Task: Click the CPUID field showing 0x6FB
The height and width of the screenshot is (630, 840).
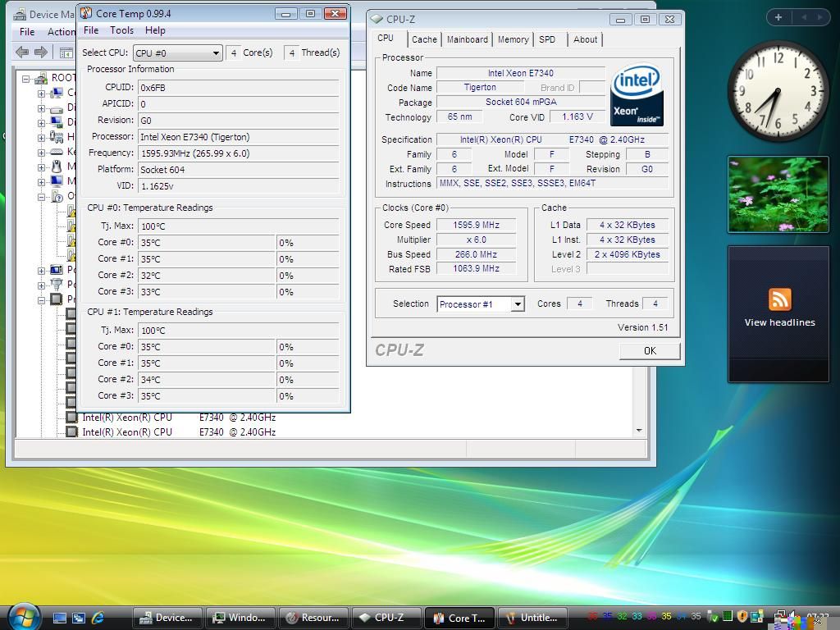Action: coord(239,88)
